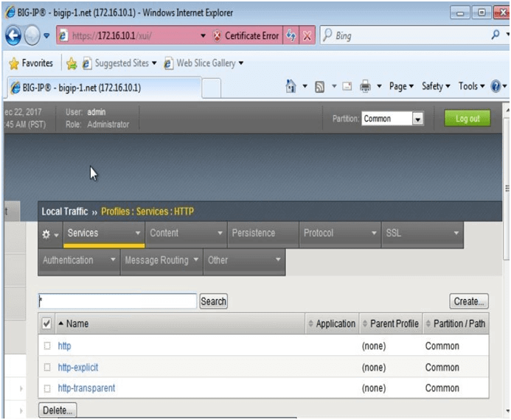Click the Refresh icon in address bar
Image resolution: width=511 pixels, height=420 pixels.
tap(291, 35)
